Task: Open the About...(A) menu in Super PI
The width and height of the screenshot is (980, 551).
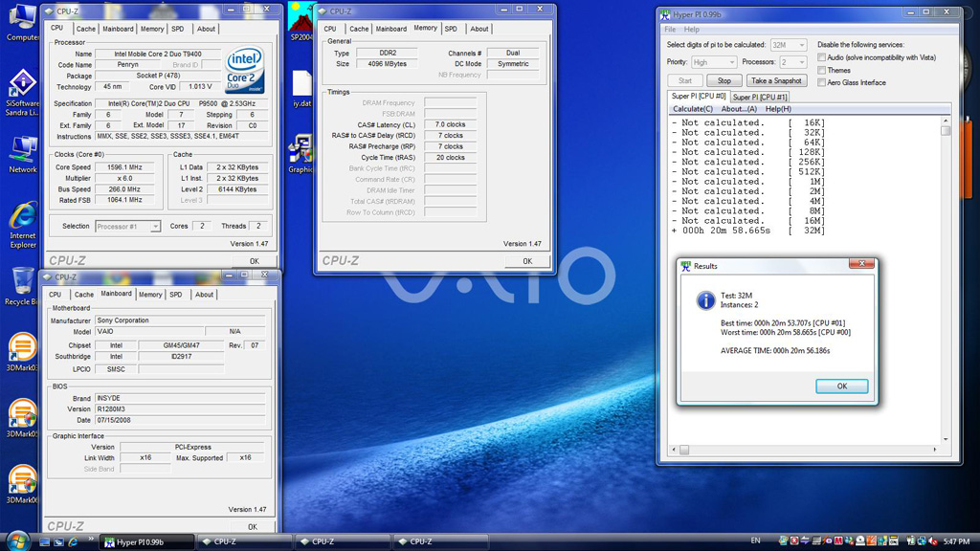Action: [739, 109]
